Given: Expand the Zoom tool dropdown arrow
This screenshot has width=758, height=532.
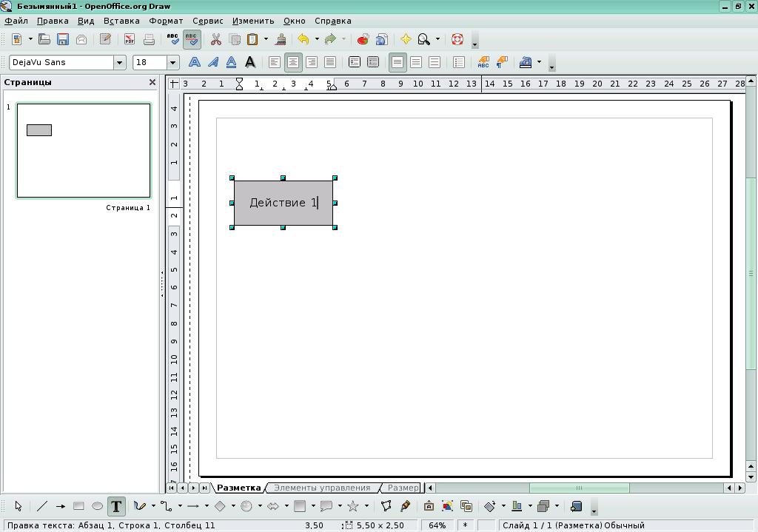Looking at the screenshot, I should point(438,39).
